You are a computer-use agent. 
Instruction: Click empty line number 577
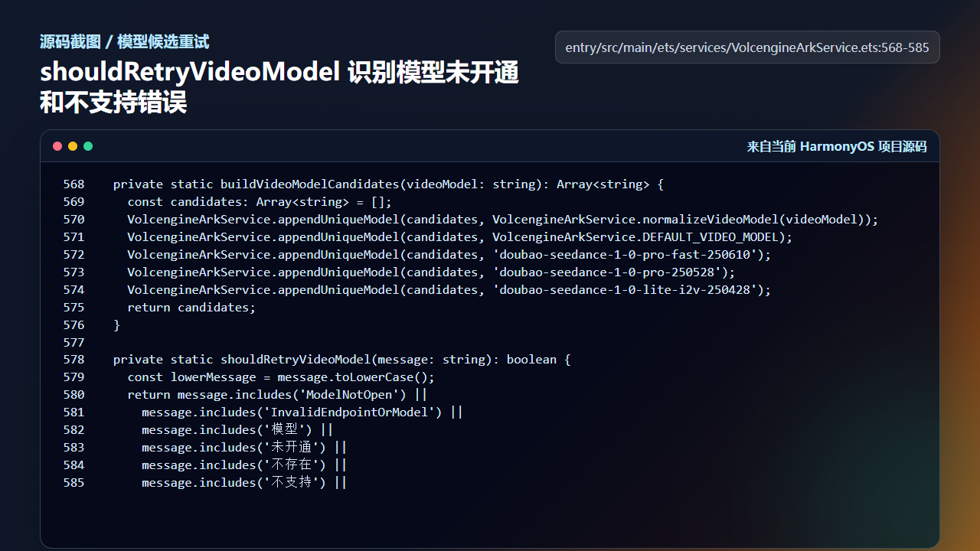[74, 343]
